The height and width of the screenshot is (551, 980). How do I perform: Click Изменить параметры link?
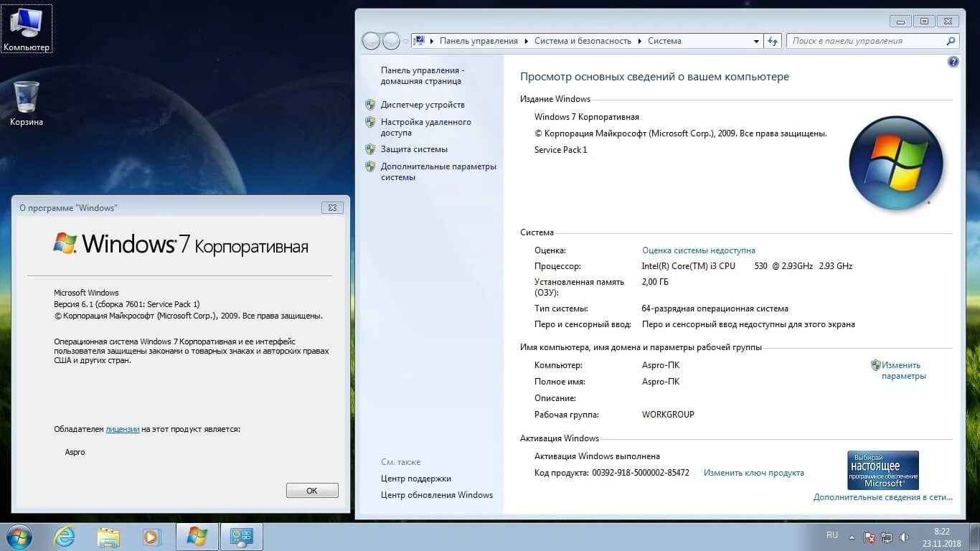click(x=904, y=370)
